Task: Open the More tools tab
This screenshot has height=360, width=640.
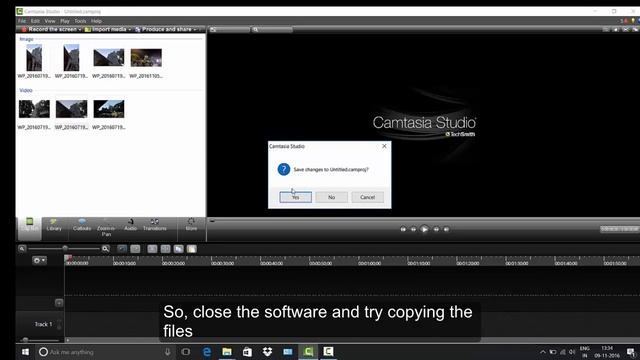Action: tap(191, 225)
